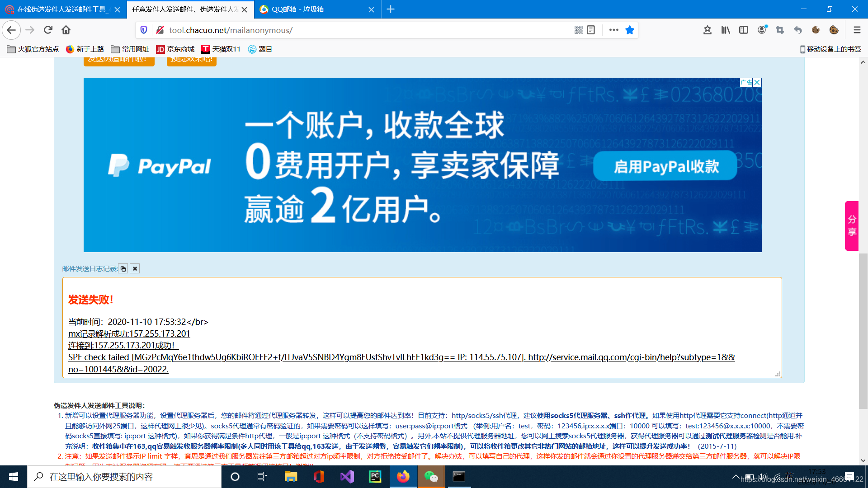Copy the mail sending log
Screen dimensions: 868x488
(x=123, y=269)
